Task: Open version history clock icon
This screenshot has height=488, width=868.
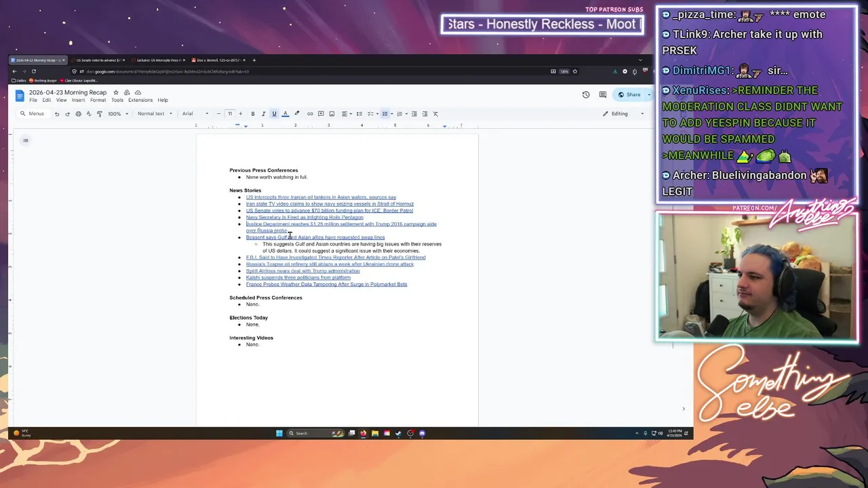Action: click(x=586, y=95)
